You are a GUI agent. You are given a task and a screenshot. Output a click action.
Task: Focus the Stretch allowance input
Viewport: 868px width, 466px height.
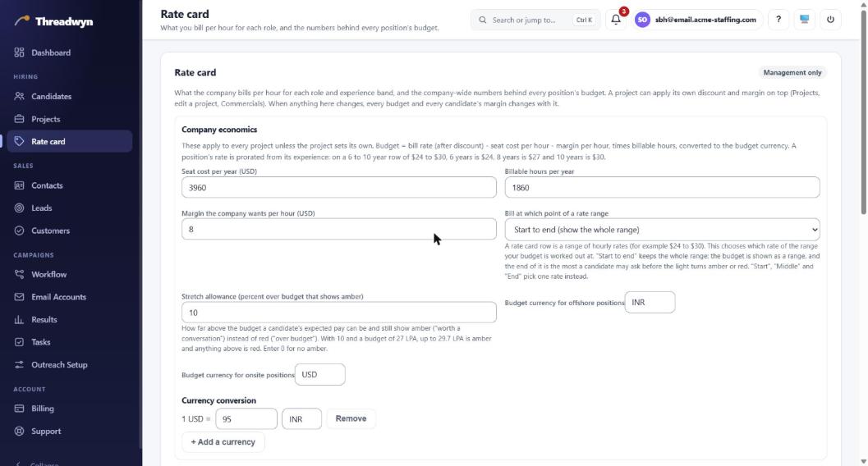point(339,313)
